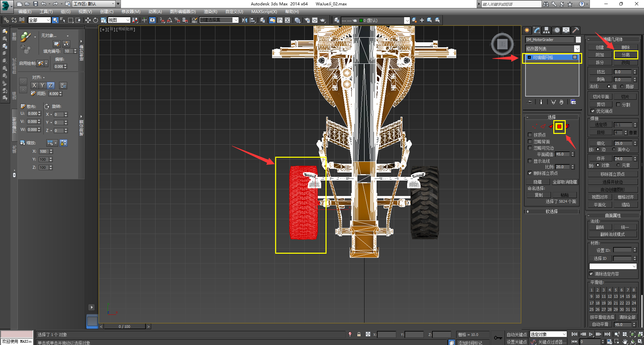Open Hierarchy command panel tab
This screenshot has width=644, height=345.
click(x=547, y=30)
